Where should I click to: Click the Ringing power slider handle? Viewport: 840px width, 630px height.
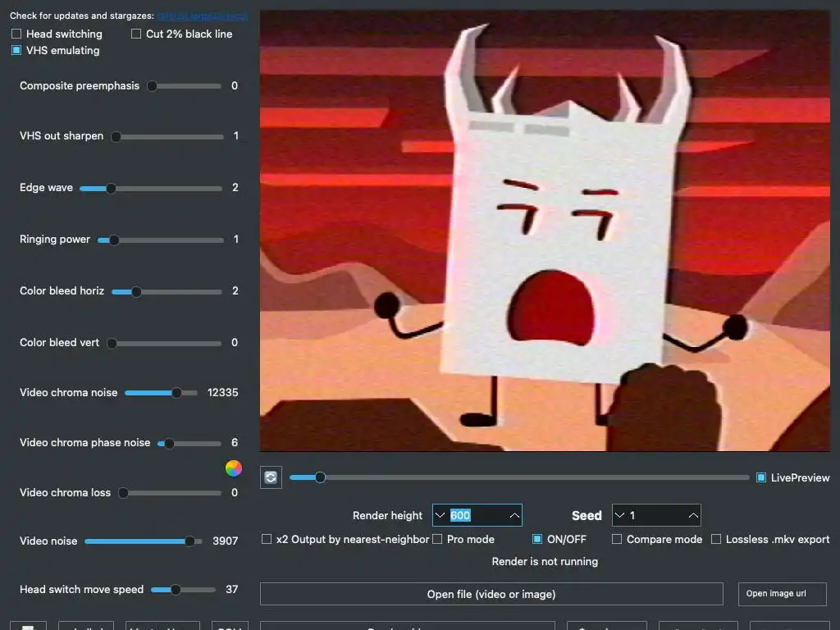pyautogui.click(x=114, y=240)
